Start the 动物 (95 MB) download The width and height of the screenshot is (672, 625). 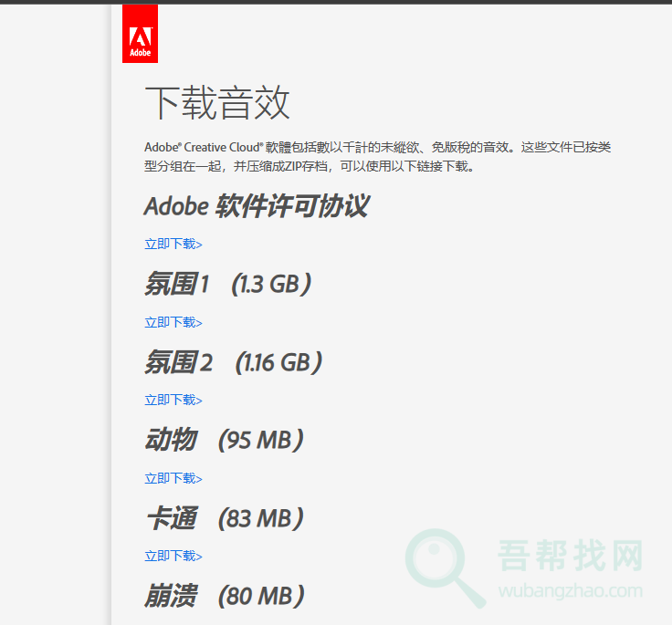coord(173,478)
